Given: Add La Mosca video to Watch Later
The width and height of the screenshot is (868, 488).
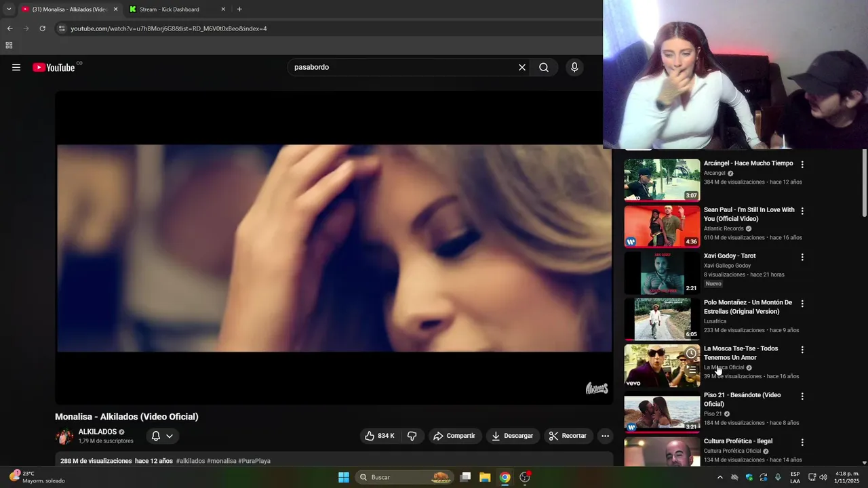Looking at the screenshot, I should point(691,353).
